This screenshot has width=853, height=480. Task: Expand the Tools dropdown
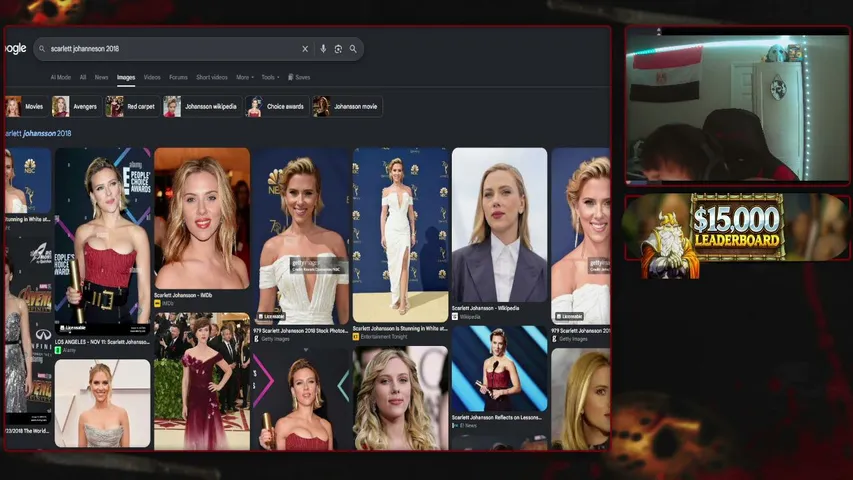click(x=270, y=77)
